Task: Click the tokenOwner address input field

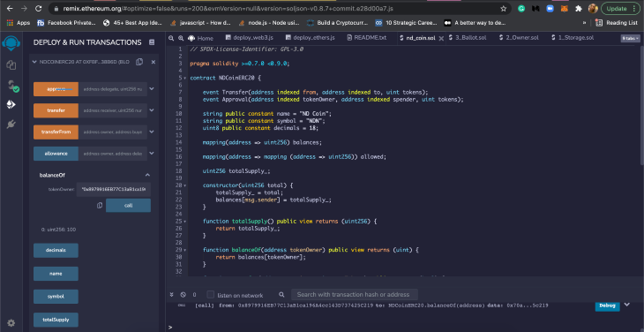Action: [114, 190]
